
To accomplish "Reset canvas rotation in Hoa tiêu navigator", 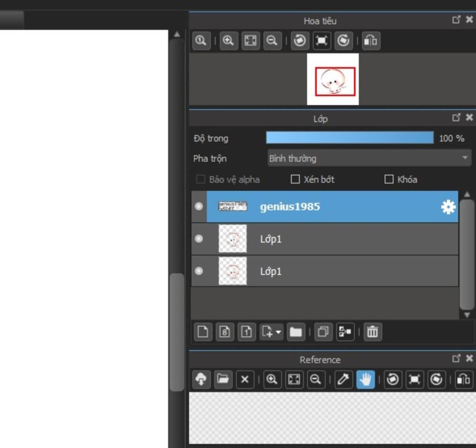I will (322, 40).
